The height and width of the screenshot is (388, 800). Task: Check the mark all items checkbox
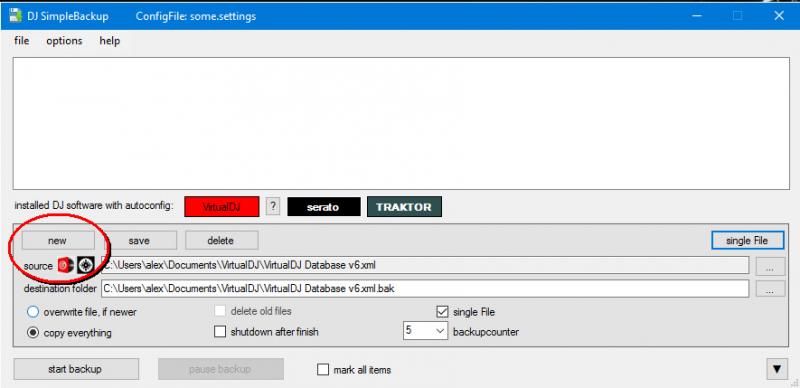(x=323, y=370)
